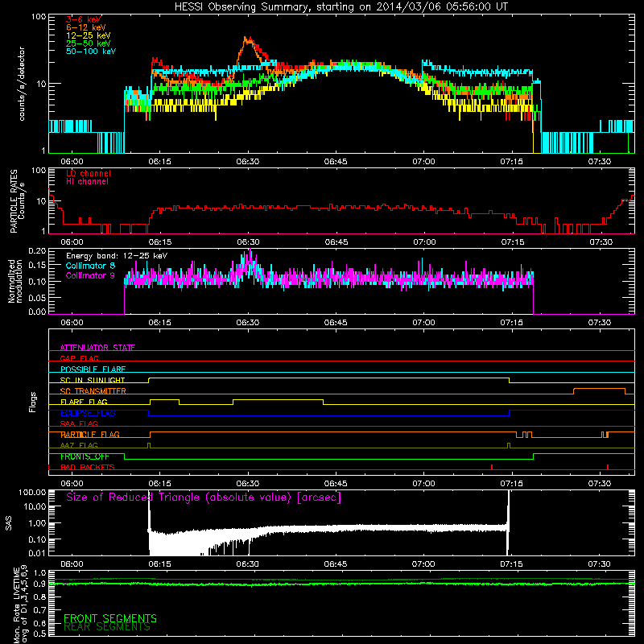The width and height of the screenshot is (644, 644).
Task: Click "07:30" under the Flags panel
Action: click(600, 484)
